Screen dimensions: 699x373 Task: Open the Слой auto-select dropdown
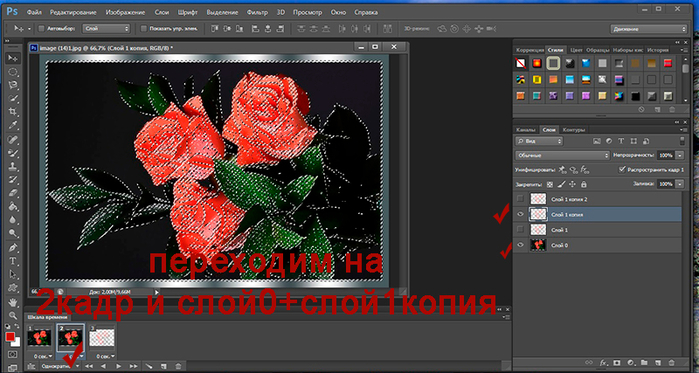click(x=107, y=29)
